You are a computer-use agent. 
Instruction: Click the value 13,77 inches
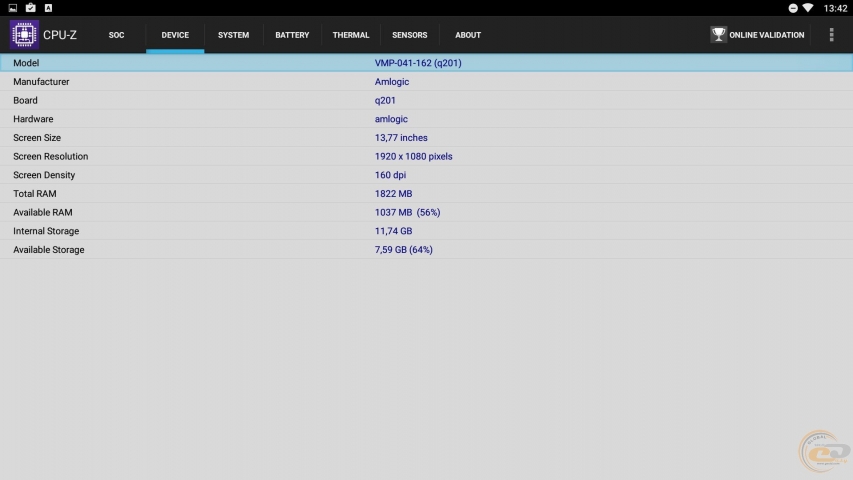coord(401,138)
